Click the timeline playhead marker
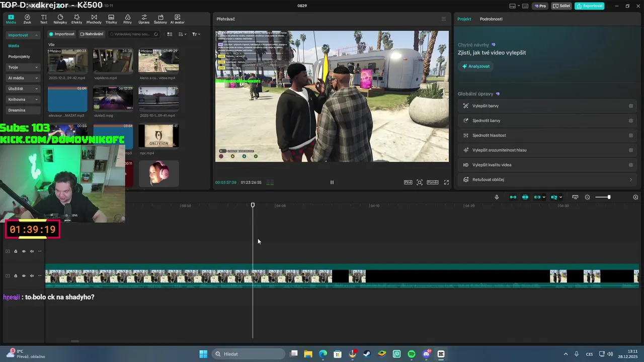 (253, 205)
